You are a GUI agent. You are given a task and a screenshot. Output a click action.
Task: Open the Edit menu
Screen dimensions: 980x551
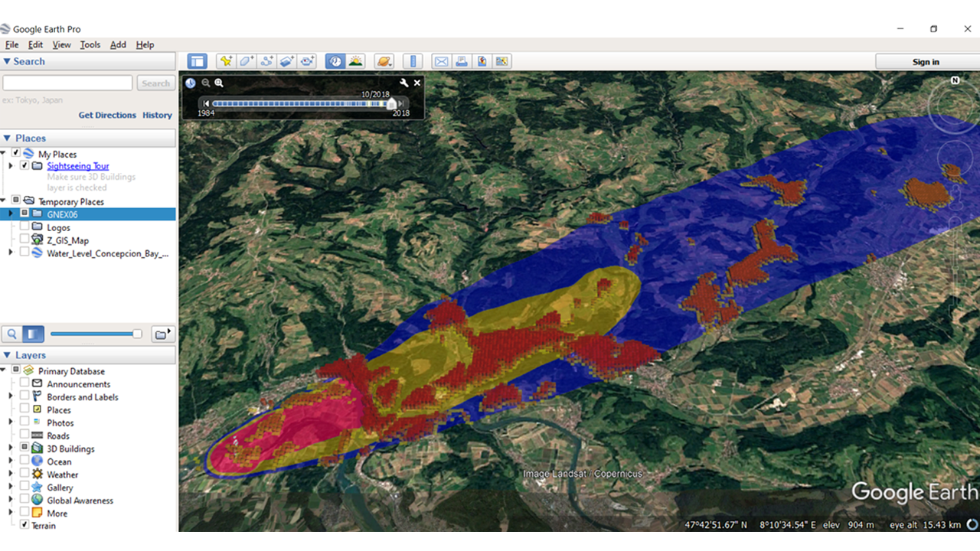(x=35, y=45)
